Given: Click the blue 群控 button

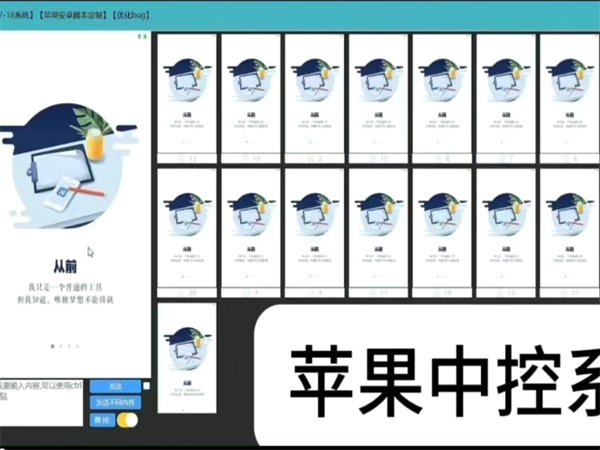Looking at the screenshot, I should [102, 420].
